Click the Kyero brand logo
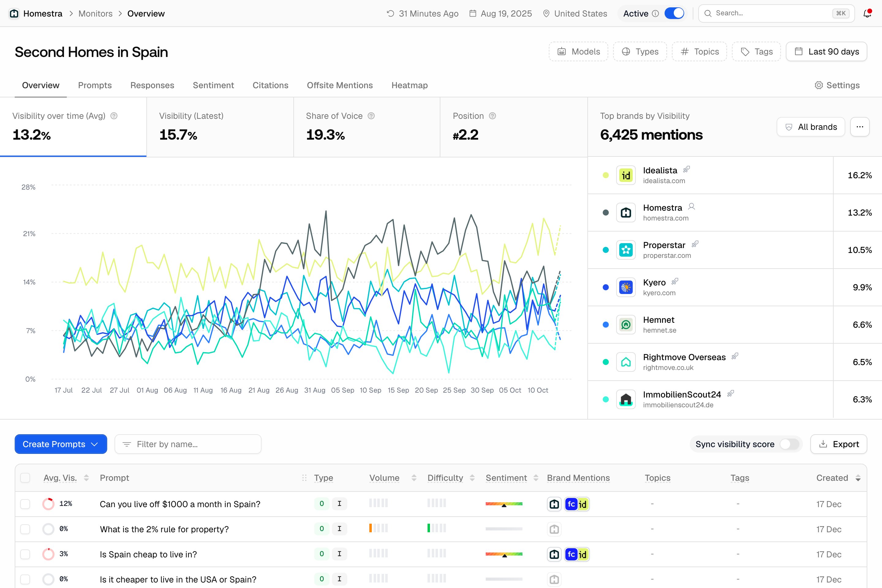Viewport: 882px width, 588px height. pos(625,287)
